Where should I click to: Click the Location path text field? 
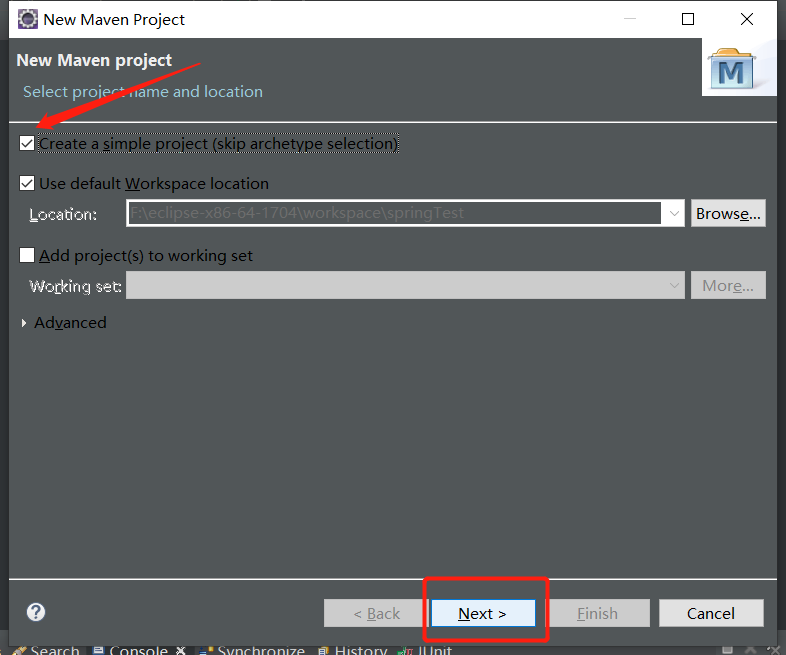[395, 213]
